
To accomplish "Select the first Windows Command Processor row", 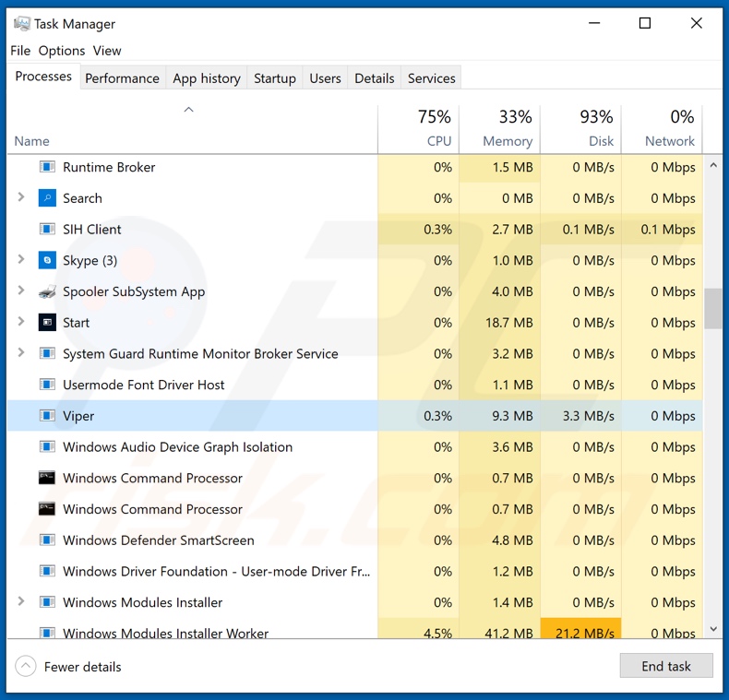I will tap(354, 478).
